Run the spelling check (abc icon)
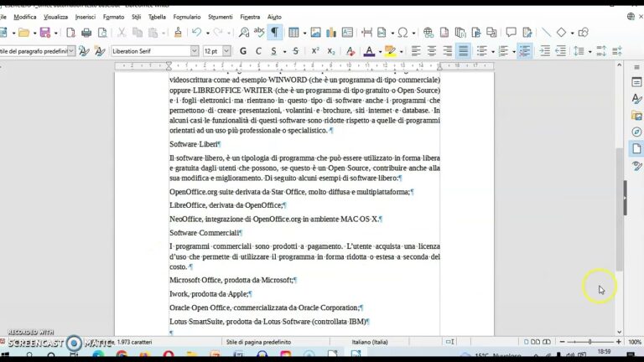644x362 pixels. [259, 33]
